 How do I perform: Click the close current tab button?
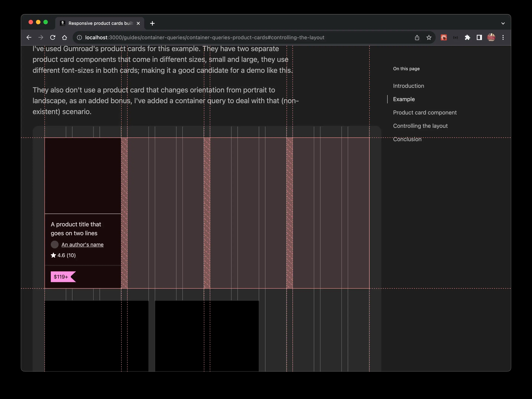click(138, 23)
